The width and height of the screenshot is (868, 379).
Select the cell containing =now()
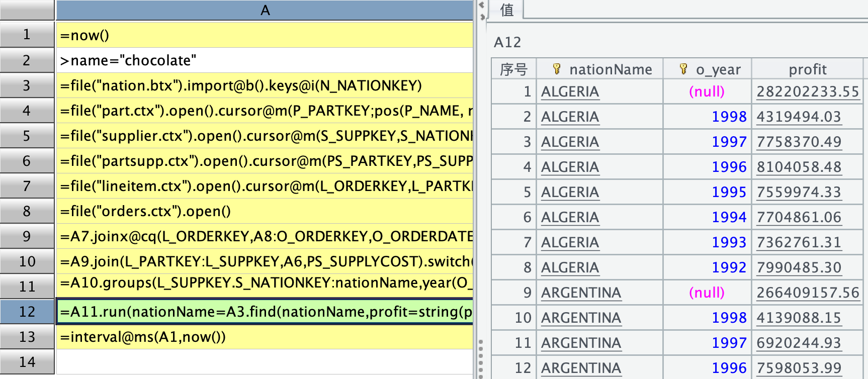pos(265,35)
